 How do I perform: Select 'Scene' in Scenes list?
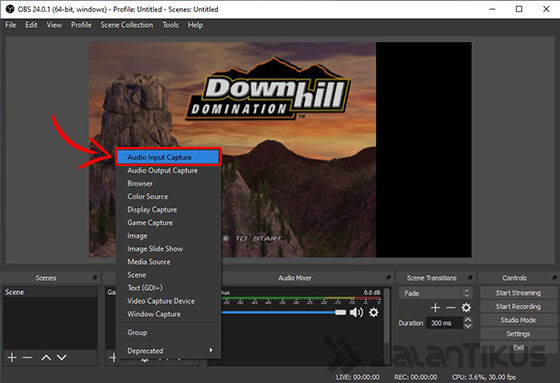50,292
